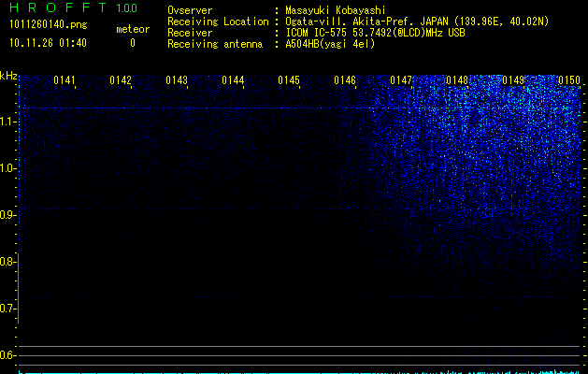
Task: Click the HROFFT 1.0.0 title text
Action: click(x=74, y=7)
